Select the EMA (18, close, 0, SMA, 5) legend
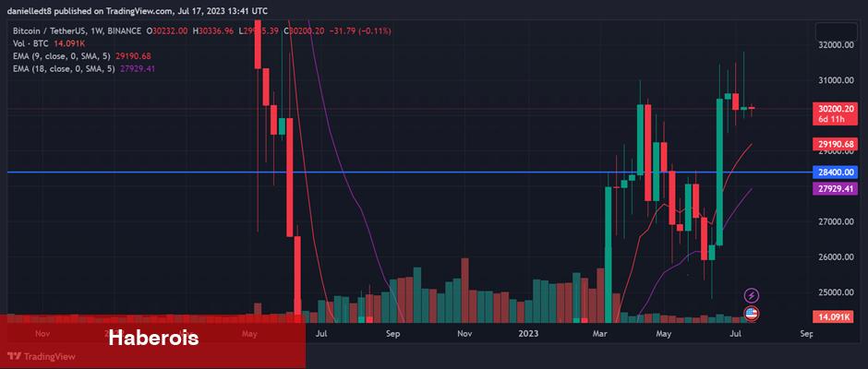Image resolution: width=868 pixels, height=369 pixels. [x=65, y=68]
